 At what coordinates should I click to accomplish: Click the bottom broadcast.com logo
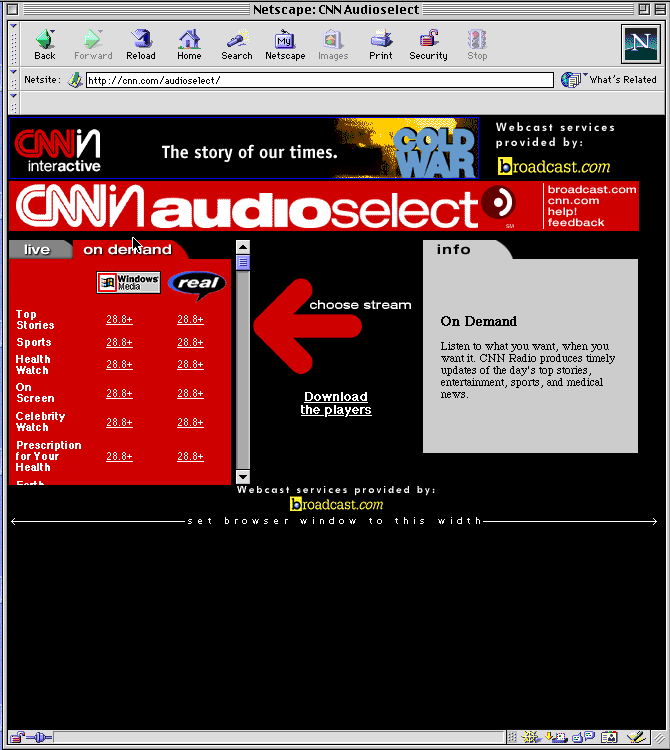tap(336, 504)
